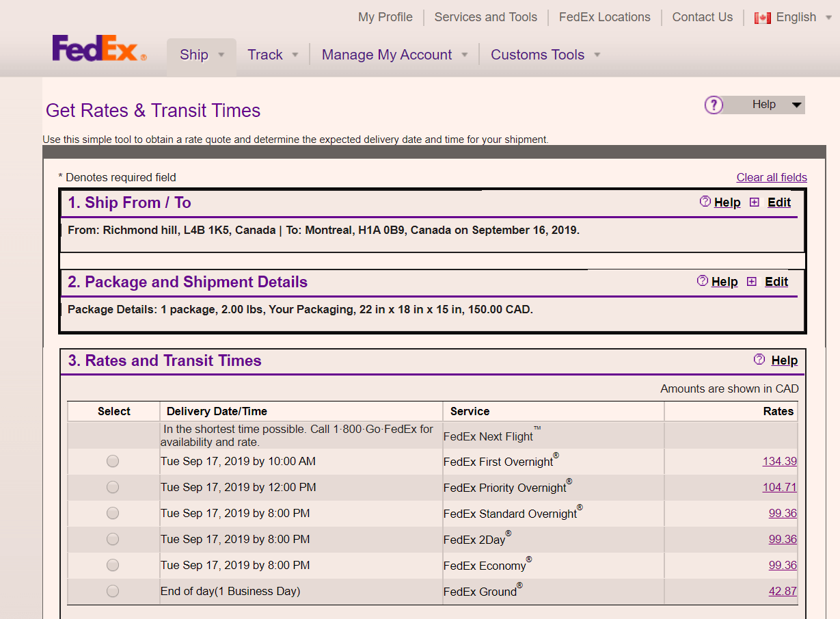Viewport: 840px width, 619px height.
Task: Click Edit in Ship From / To
Action: coord(779,202)
